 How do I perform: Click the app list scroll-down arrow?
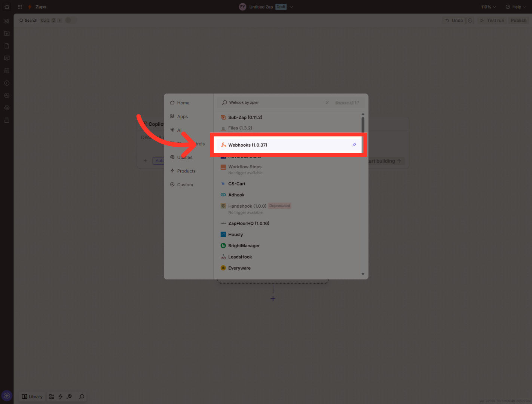[363, 274]
